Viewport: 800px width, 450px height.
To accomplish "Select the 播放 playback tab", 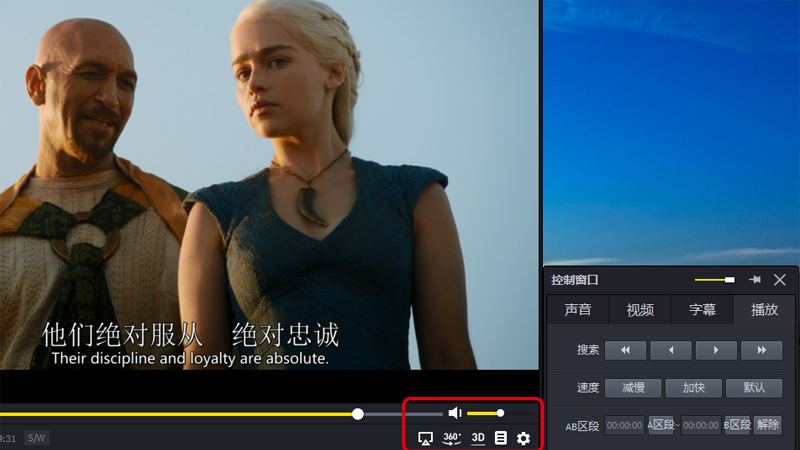I will 764,310.
